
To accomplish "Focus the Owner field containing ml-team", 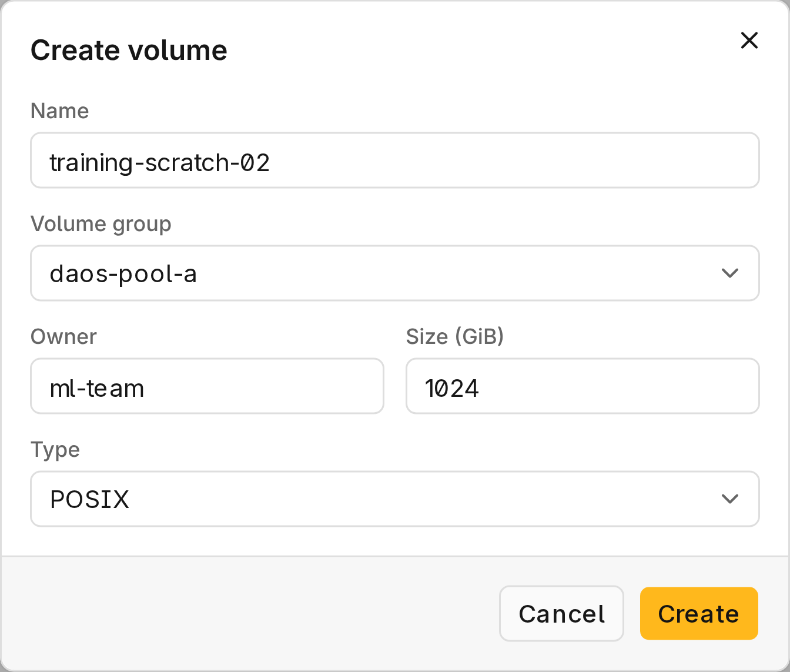I will tap(207, 386).
